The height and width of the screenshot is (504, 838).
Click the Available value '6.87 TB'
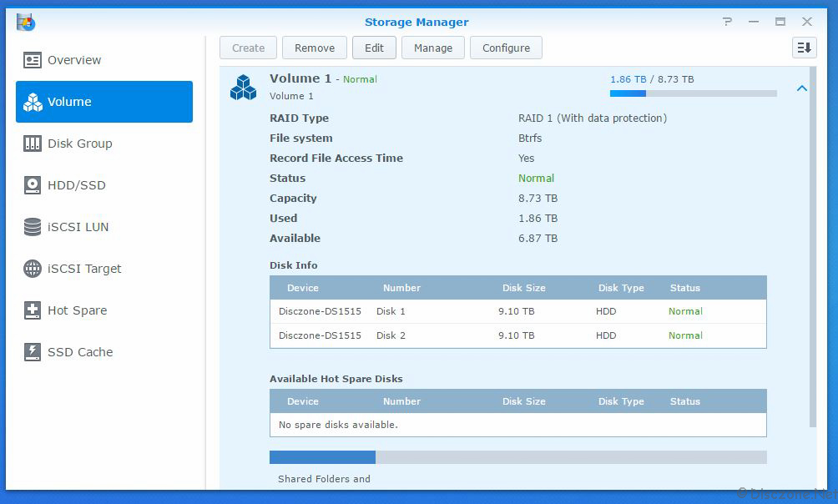538,239
